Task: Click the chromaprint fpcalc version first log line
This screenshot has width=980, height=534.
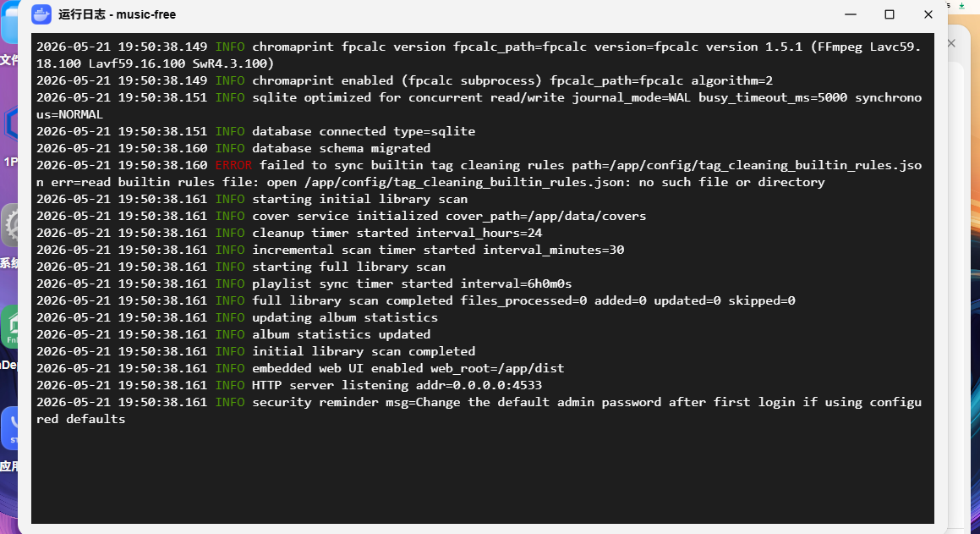Action: [479, 55]
